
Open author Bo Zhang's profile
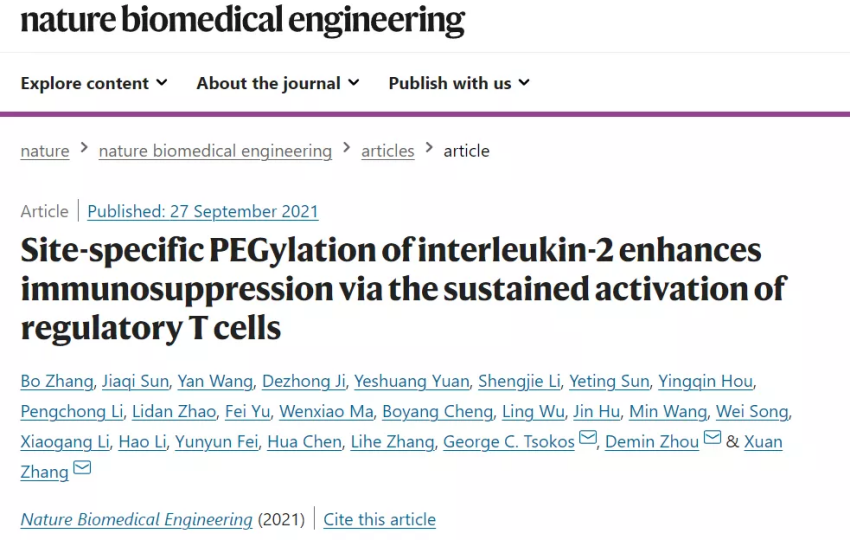pos(57,381)
